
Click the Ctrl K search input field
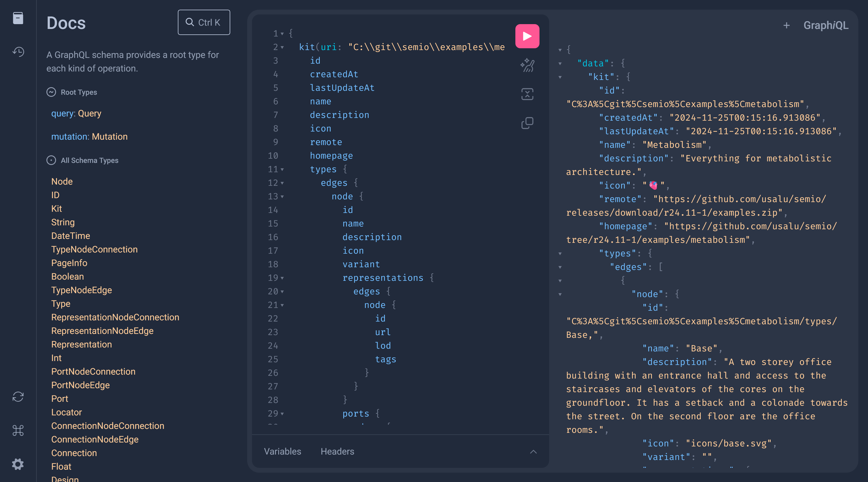point(204,22)
